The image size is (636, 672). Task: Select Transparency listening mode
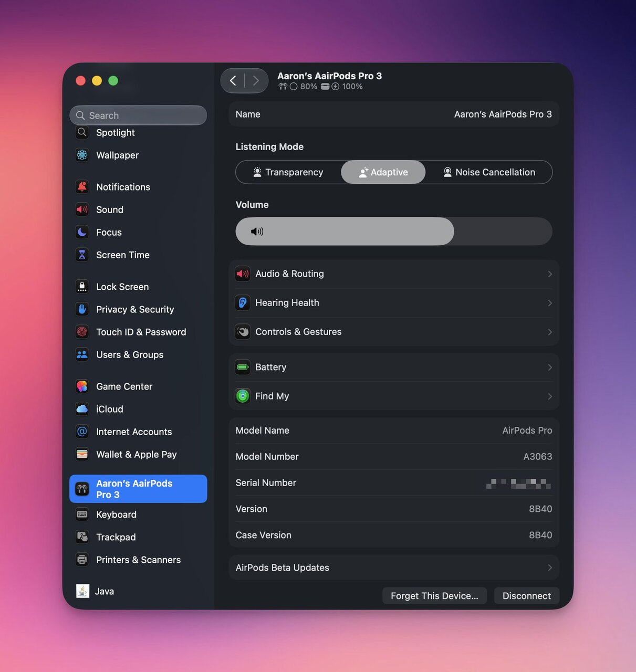point(288,172)
